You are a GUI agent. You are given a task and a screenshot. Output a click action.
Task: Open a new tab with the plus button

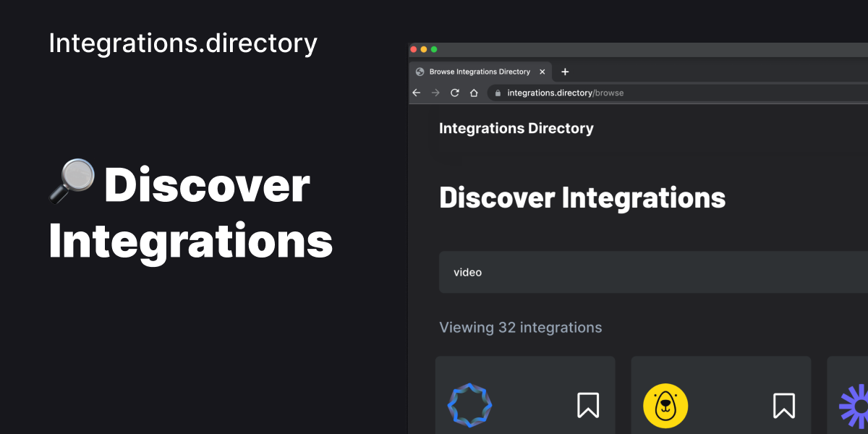[565, 72]
